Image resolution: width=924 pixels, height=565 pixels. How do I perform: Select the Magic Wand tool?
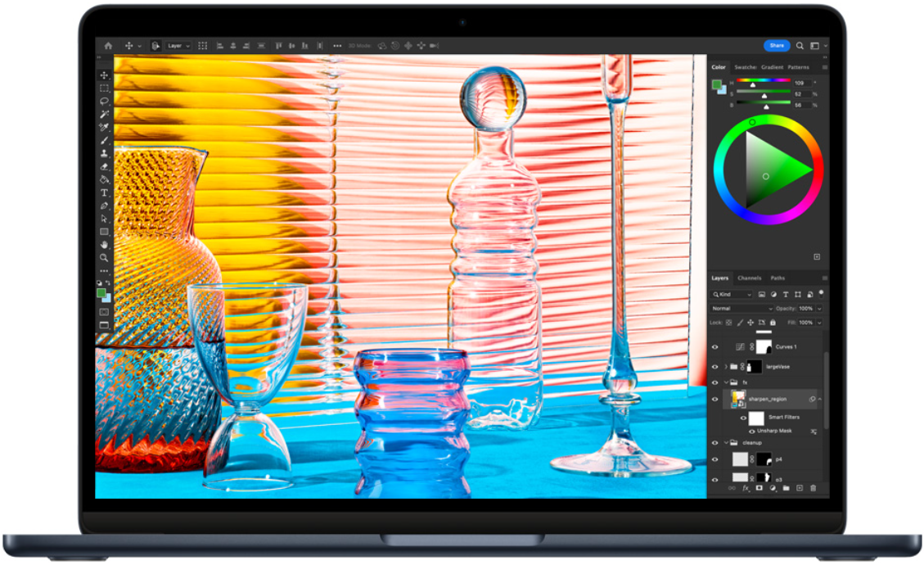click(x=104, y=114)
